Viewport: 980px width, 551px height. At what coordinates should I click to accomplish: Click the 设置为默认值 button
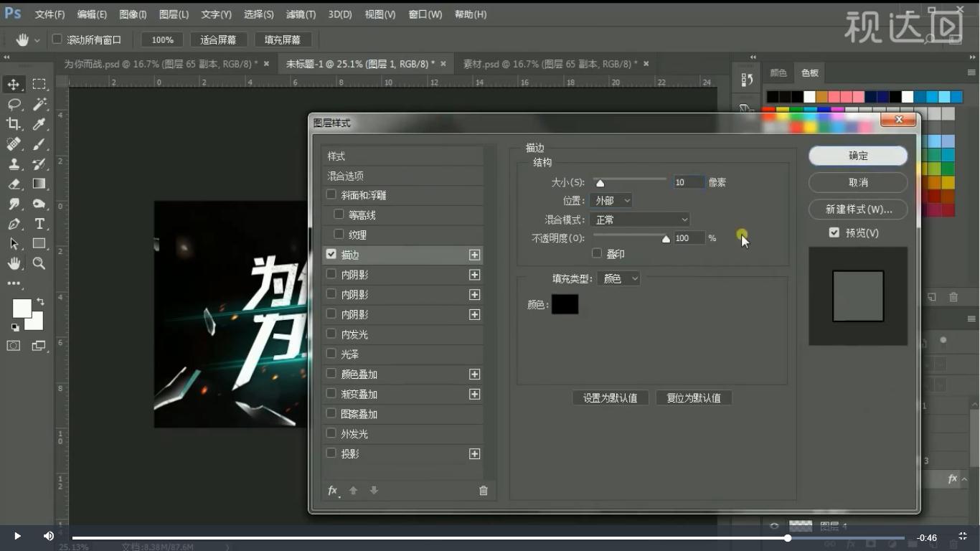[x=610, y=397]
